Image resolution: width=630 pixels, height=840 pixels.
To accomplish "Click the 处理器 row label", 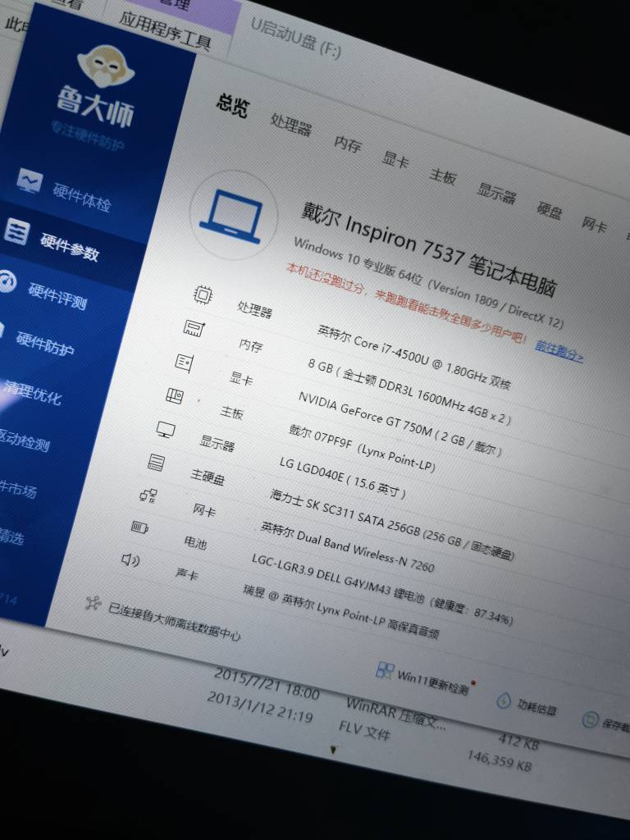I will coord(255,309).
